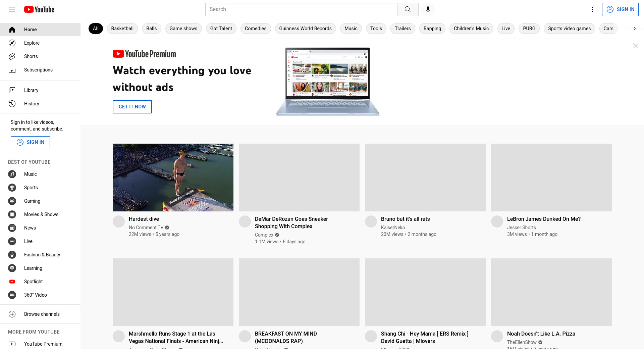The image size is (644, 349).
Task: Open Complex channel link
Action: point(264,235)
